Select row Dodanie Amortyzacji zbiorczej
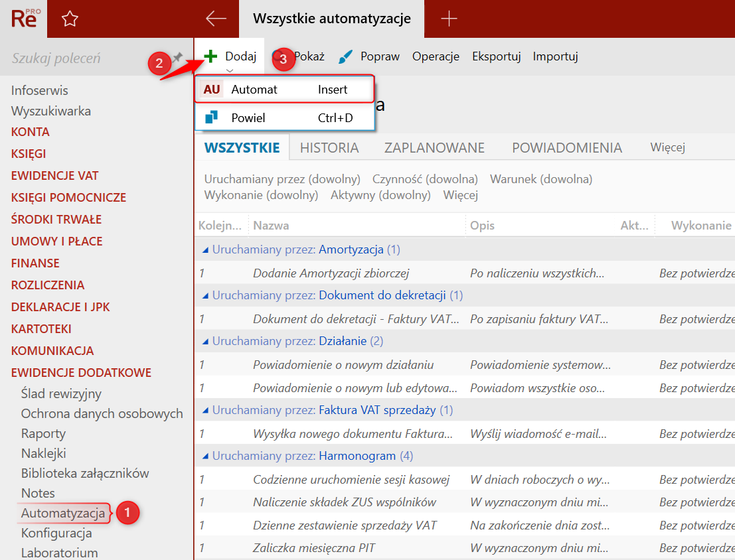The image size is (735, 560). (x=465, y=273)
